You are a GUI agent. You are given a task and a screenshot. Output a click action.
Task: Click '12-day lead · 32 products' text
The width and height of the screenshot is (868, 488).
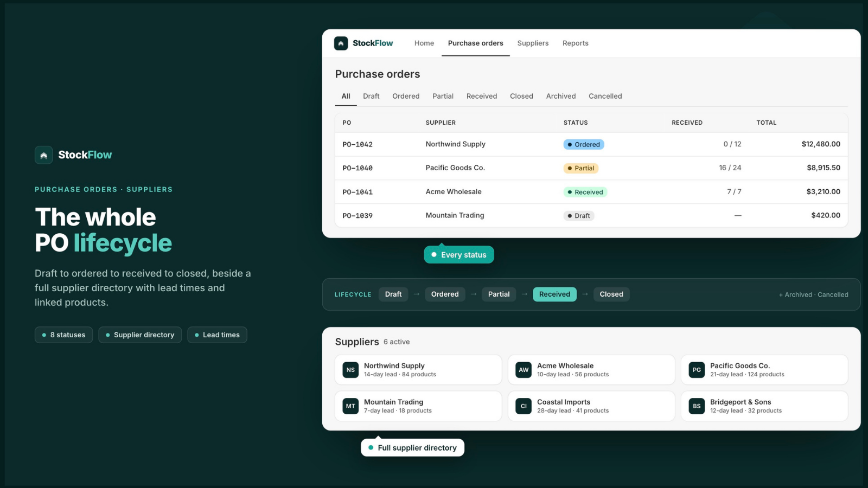pyautogui.click(x=746, y=411)
